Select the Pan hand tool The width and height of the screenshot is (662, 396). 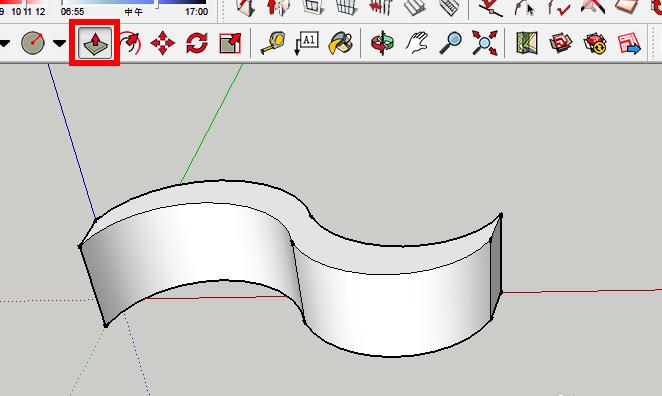pos(417,43)
